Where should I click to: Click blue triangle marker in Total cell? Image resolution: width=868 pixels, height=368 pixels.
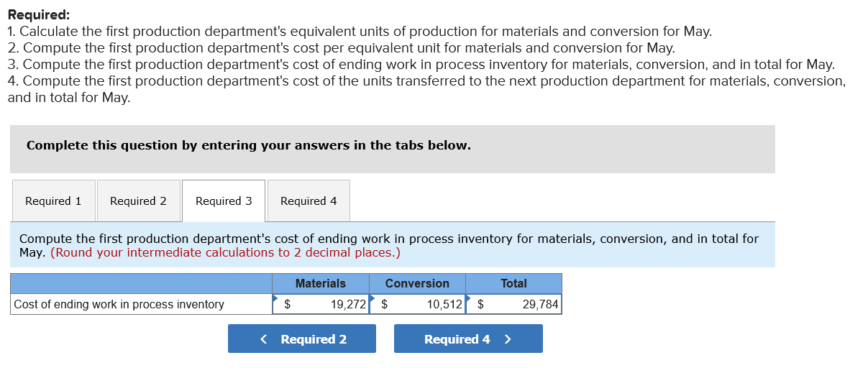(469, 298)
